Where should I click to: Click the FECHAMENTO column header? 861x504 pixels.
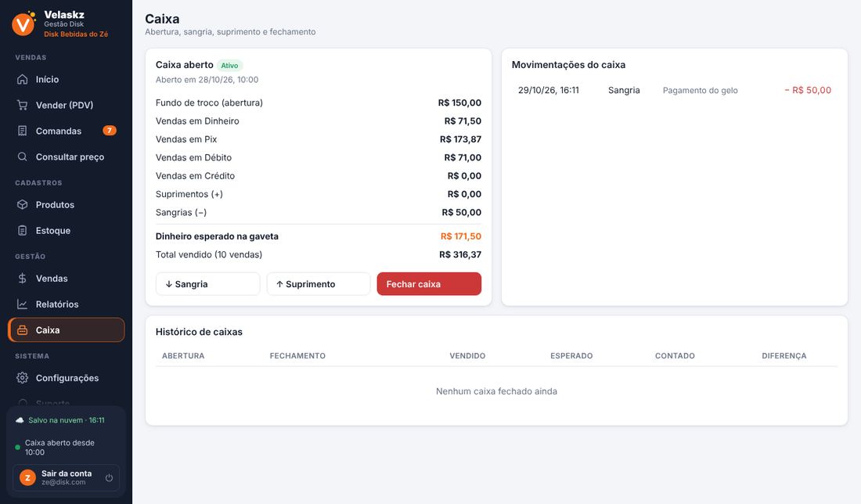tap(297, 356)
